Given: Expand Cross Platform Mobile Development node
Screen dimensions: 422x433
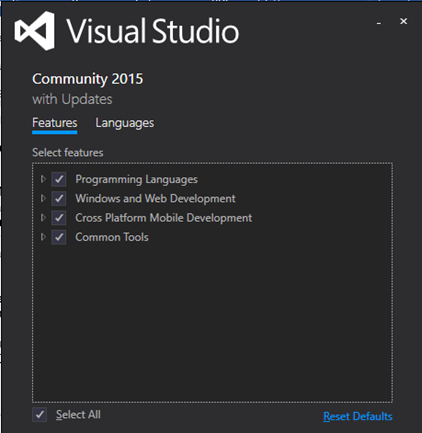Looking at the screenshot, I should tap(43, 218).
